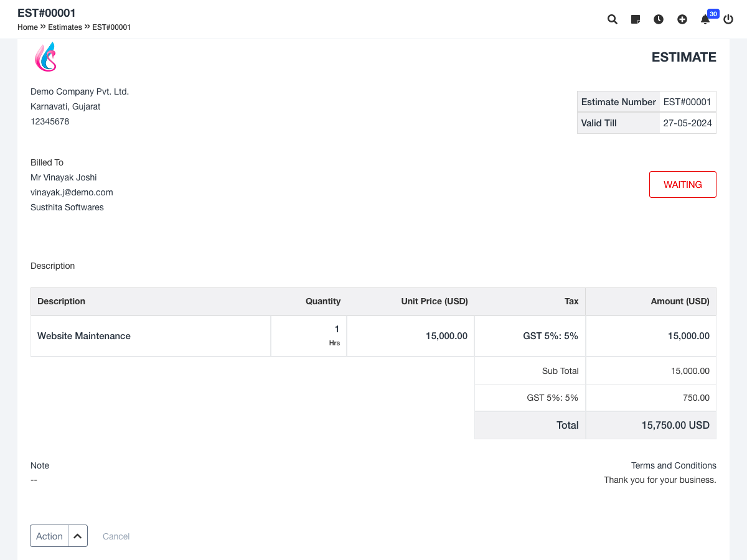747x560 pixels.
Task: Click the Cancel link
Action: pyautogui.click(x=116, y=536)
